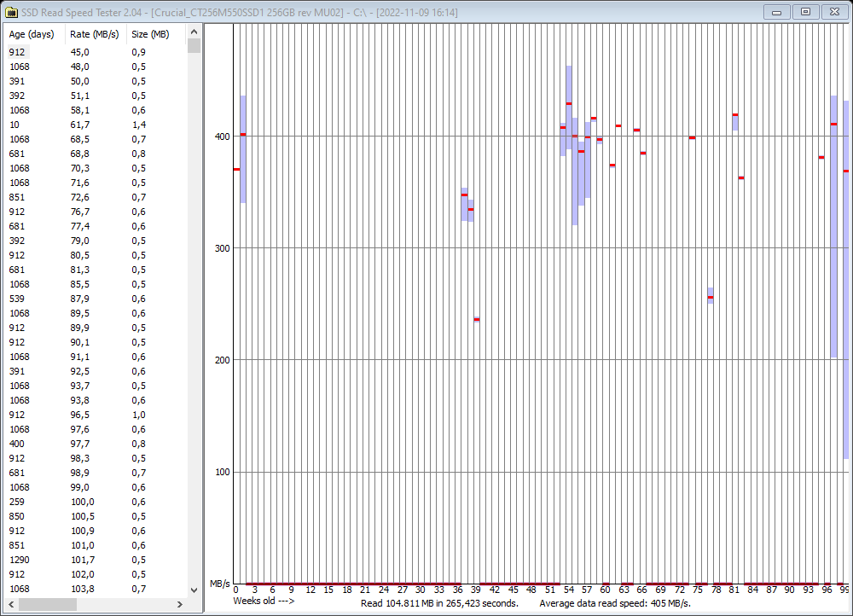
Task: Select the row with rate 93,7
Action: pos(96,386)
